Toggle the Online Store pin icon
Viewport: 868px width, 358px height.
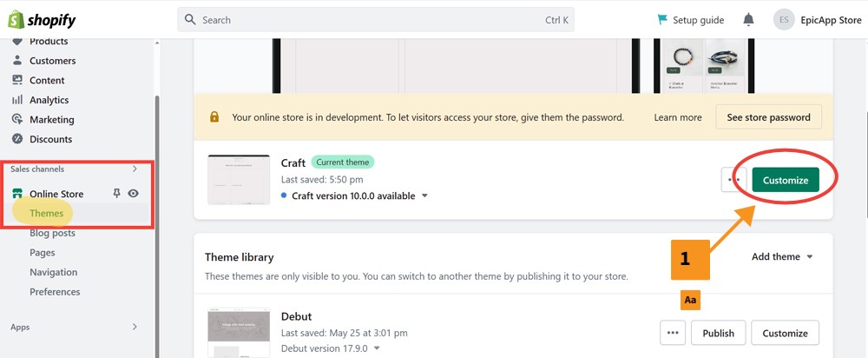pyautogui.click(x=116, y=193)
